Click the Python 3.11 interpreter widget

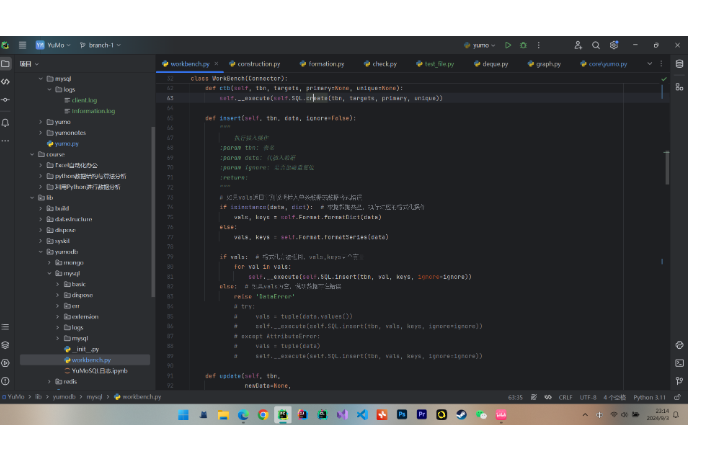649,397
